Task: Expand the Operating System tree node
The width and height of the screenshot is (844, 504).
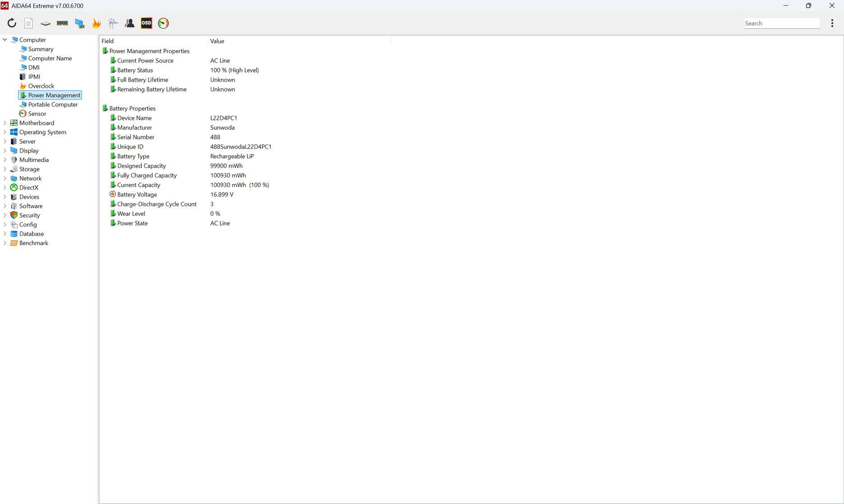Action: pos(5,132)
